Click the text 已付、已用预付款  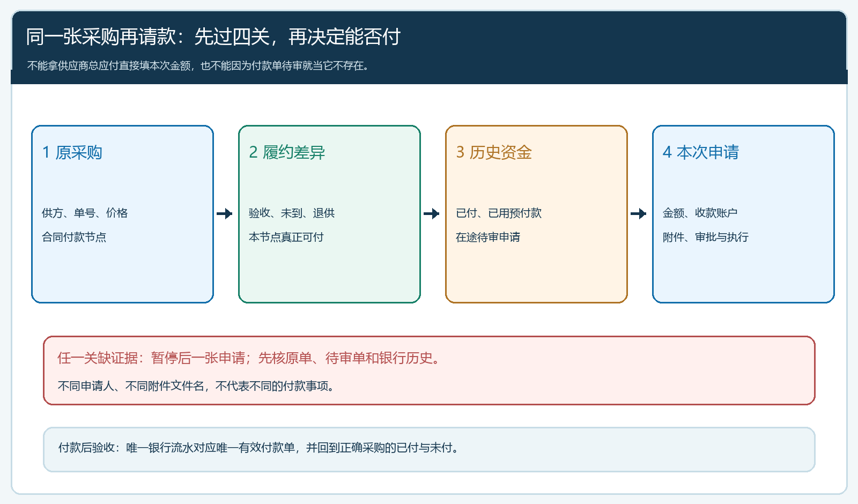point(499,213)
